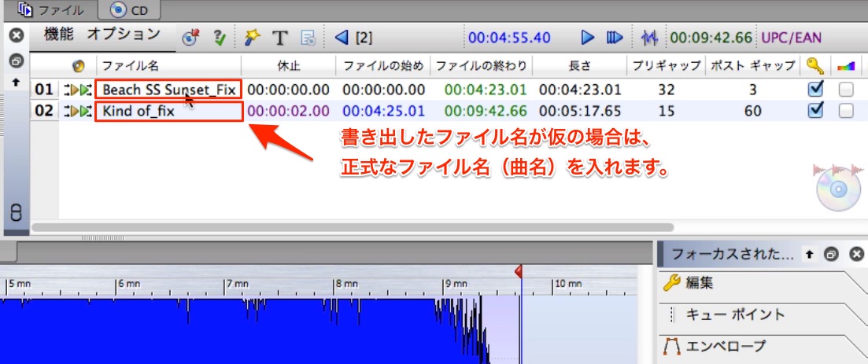Click the play-all-tracks triple bar play icon
The height and width of the screenshot is (364, 868).
(x=615, y=38)
